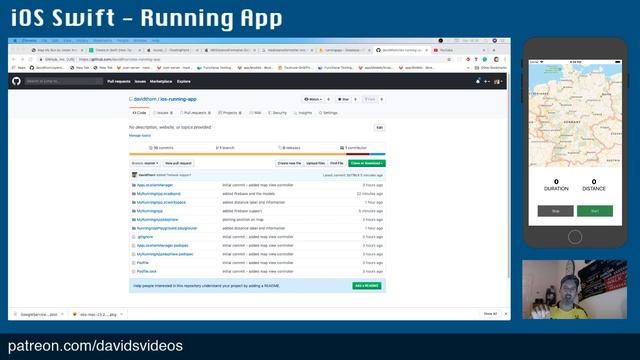Star the repository
The image size is (640, 360).
pos(343,99)
